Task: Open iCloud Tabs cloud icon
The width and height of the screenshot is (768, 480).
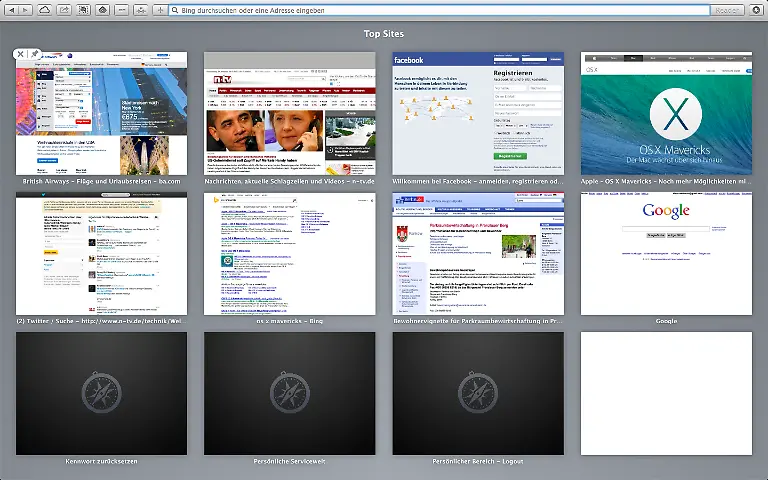Action: (45, 10)
